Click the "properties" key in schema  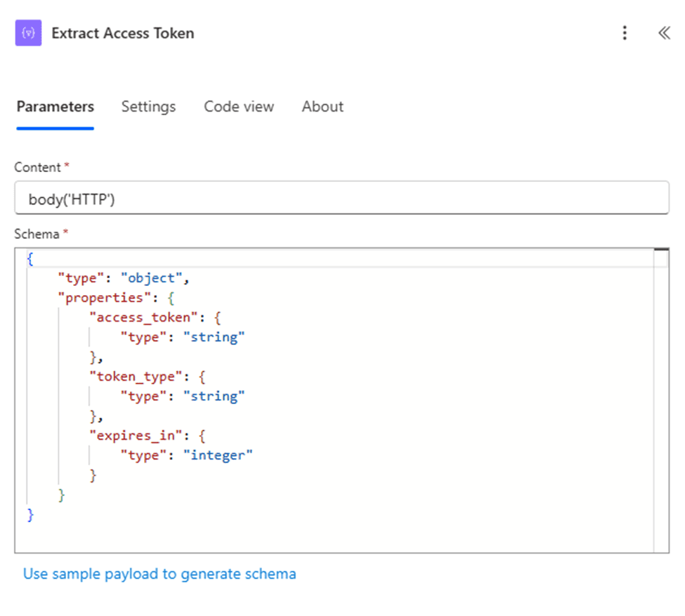pyautogui.click(x=102, y=298)
